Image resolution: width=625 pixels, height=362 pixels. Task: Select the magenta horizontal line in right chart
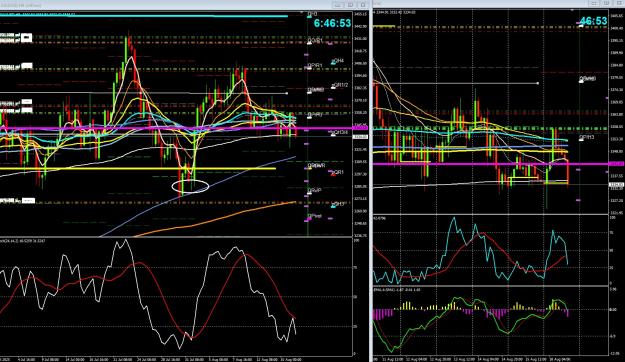[x=490, y=164]
